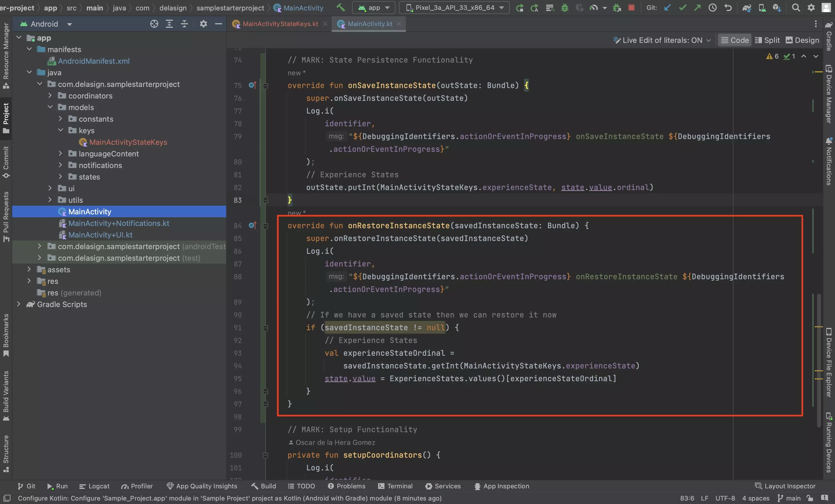
Task: Click the Apply Code Changes icon
Action: pos(550,8)
